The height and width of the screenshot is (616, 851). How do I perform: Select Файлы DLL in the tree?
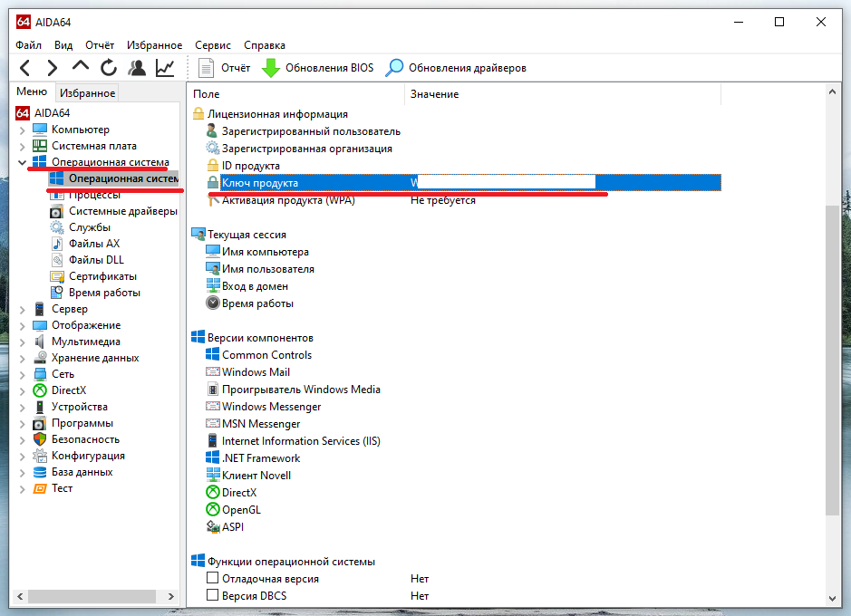[96, 260]
